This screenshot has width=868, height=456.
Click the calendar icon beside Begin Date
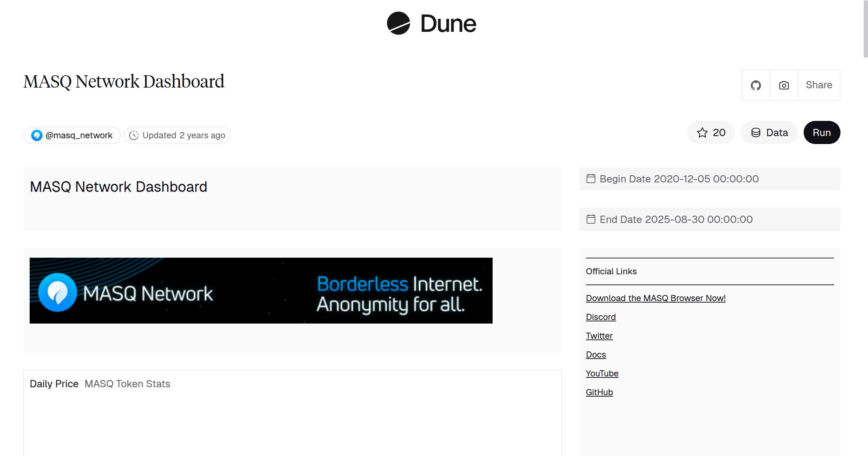592,178
